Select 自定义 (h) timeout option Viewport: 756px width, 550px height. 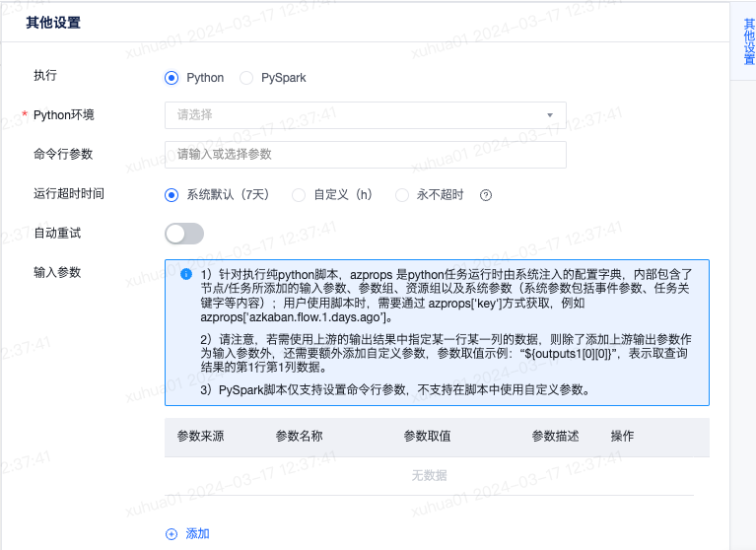click(x=299, y=195)
